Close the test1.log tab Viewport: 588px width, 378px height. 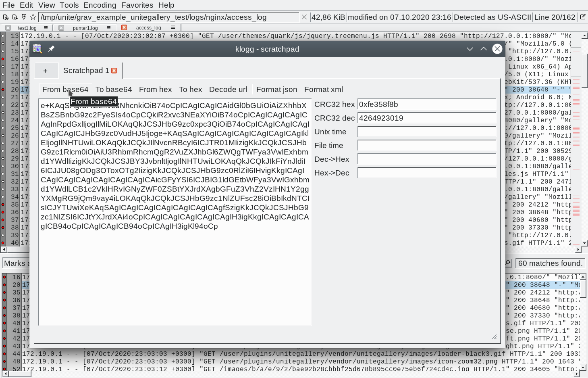pos(8,28)
